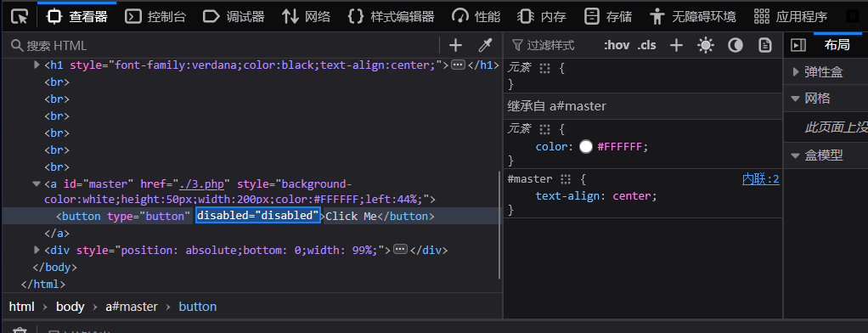Screen dimensions: 868x333
Task: Click the 搜索 HTML search field
Action: point(222,45)
